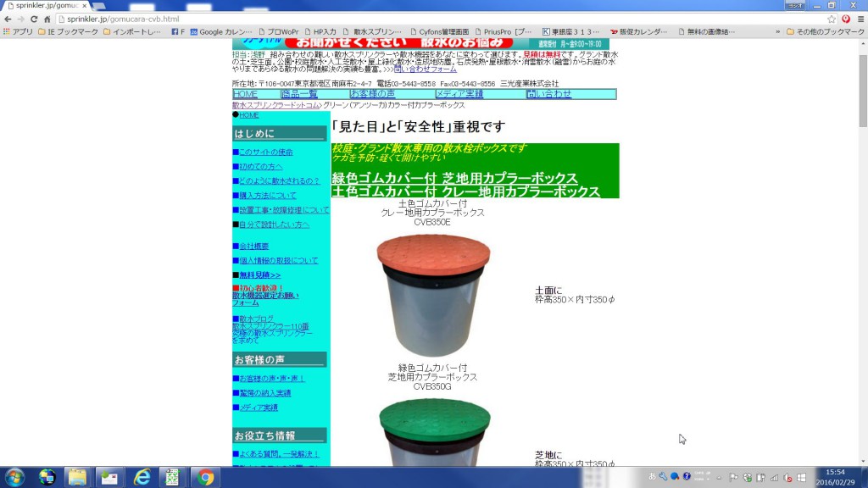Launch Internet Explorer from the taskbar
Viewport: 868px width, 488px height.
(x=142, y=477)
